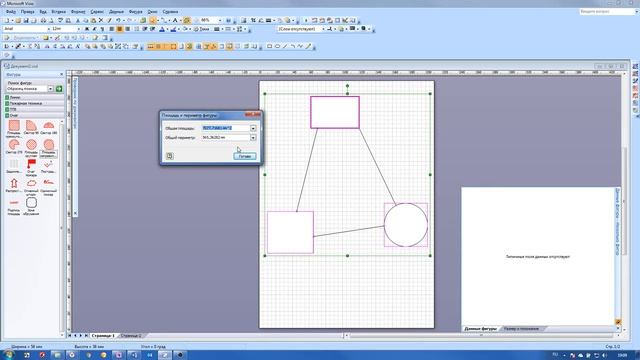Screen dimensions: 640x360
Task: Pick the rectangular area (Площадь прямоуг.) stencil shape
Action: click(x=14, y=129)
